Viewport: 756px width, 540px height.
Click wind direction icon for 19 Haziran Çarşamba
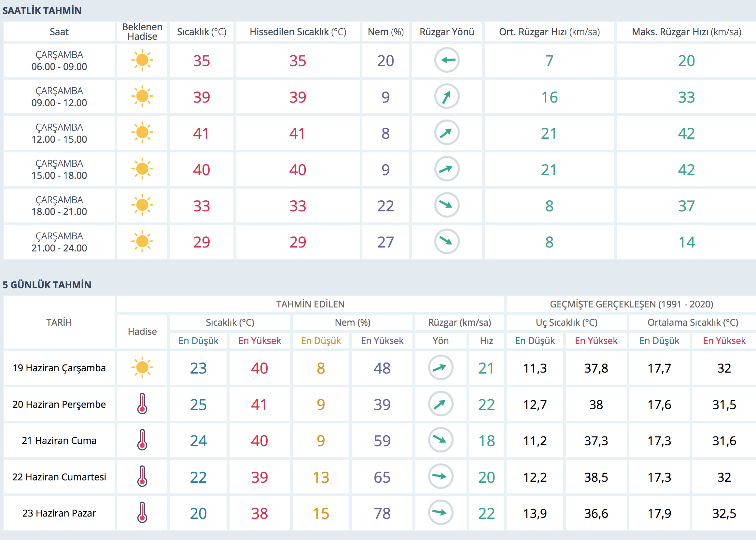pos(441,368)
